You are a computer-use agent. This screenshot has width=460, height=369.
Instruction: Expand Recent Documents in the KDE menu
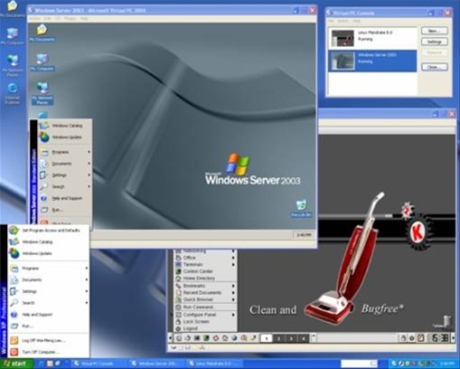205,293
